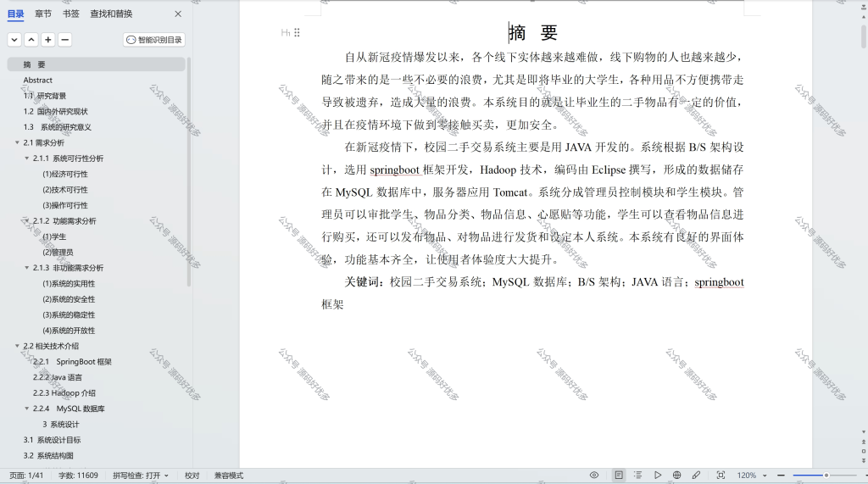
Task: Collapse the 2.2.4 MySQL 数据库 node
Action: [x=26, y=409]
